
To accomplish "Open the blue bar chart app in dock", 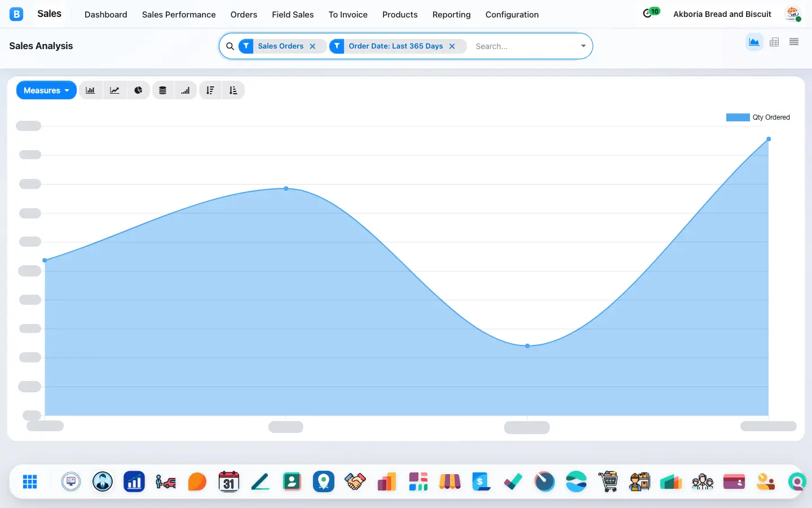I will click(x=134, y=481).
